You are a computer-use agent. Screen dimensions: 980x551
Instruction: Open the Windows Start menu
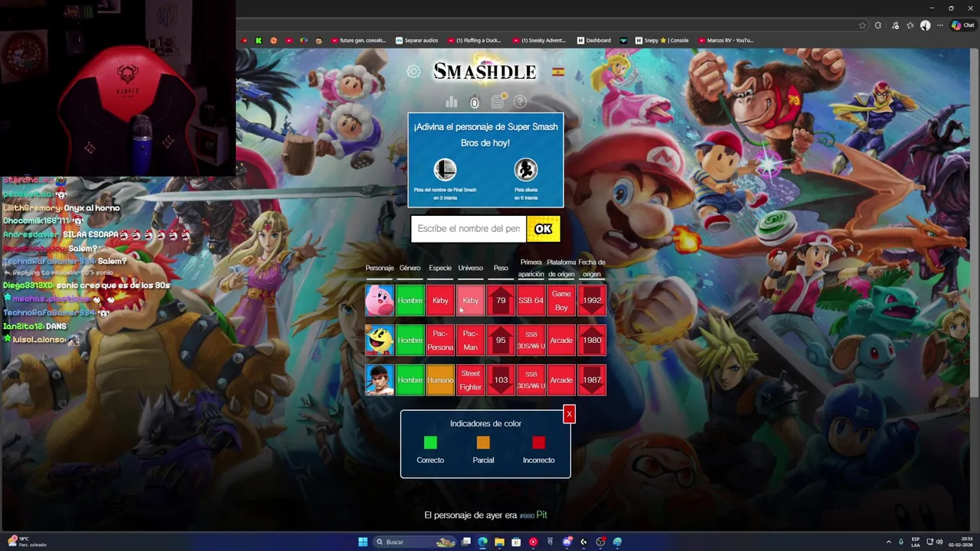click(362, 542)
